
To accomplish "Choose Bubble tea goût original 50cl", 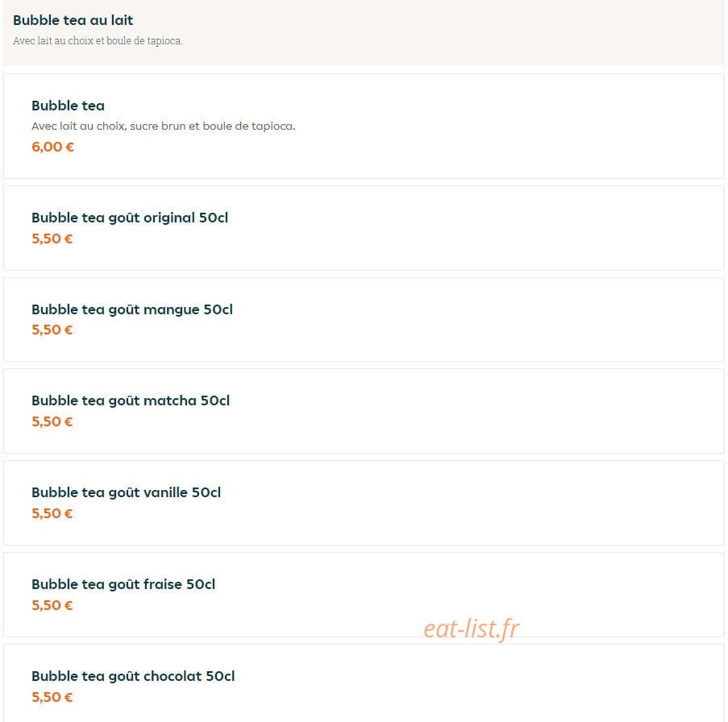I will (x=130, y=218).
